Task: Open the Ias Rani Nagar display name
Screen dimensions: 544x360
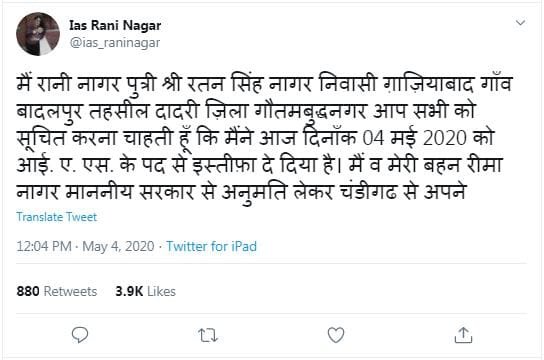Action: coord(115,25)
